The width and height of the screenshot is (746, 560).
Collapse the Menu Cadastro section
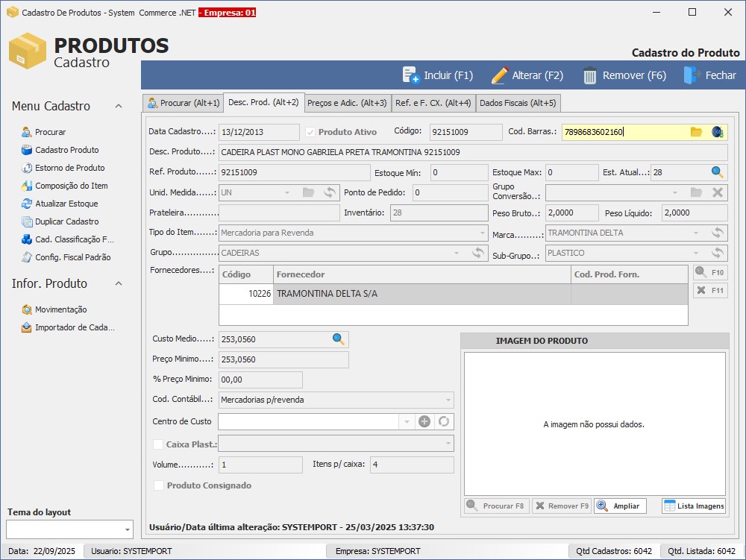point(118,107)
